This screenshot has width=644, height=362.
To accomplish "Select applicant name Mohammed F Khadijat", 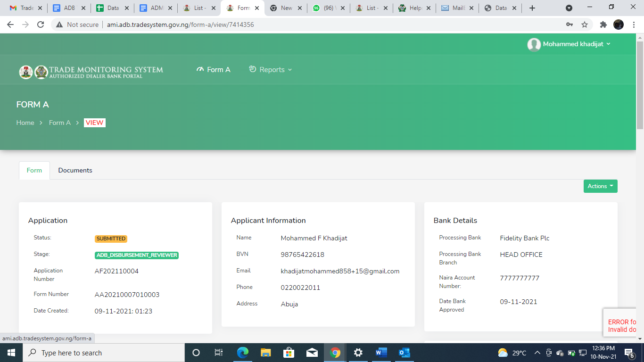I will click(314, 238).
